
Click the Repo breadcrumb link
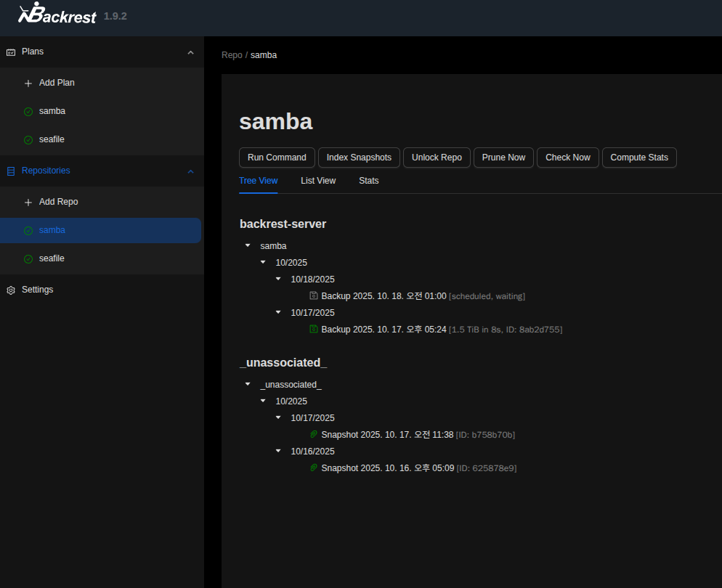[232, 55]
